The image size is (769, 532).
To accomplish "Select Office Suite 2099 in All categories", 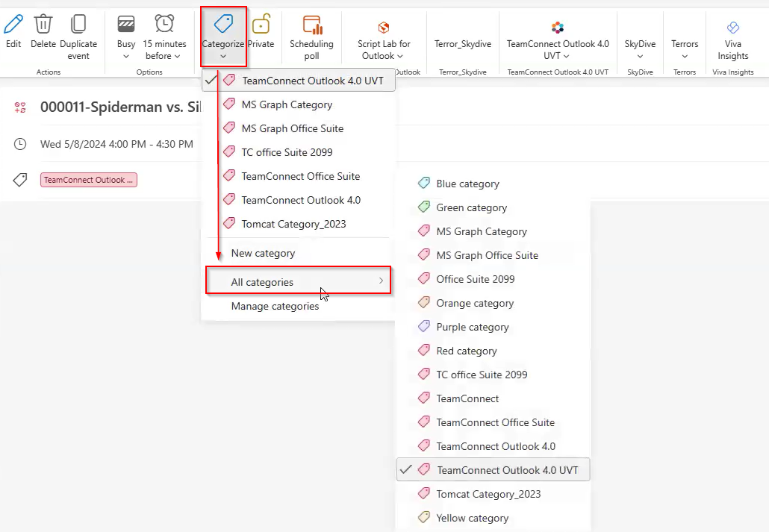I will tap(493, 279).
